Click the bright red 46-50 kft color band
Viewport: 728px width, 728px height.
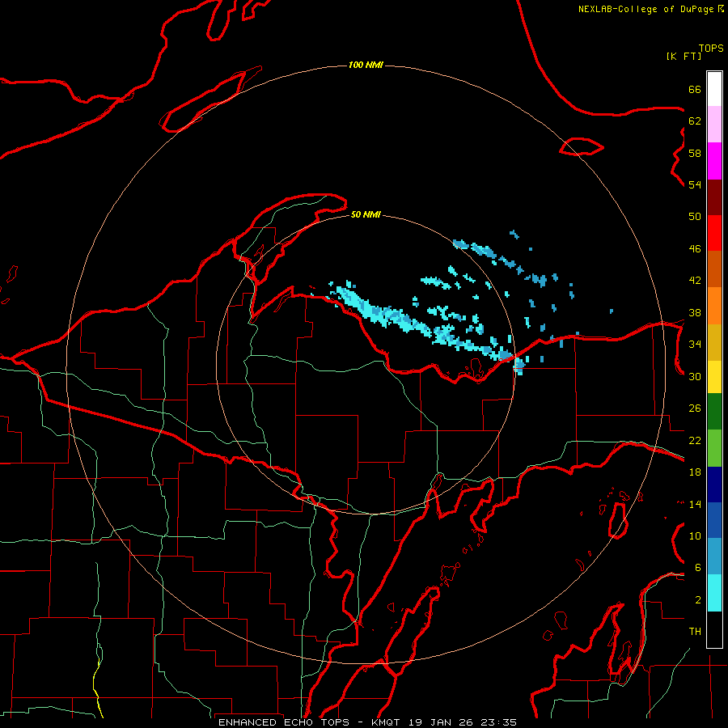pos(714,233)
